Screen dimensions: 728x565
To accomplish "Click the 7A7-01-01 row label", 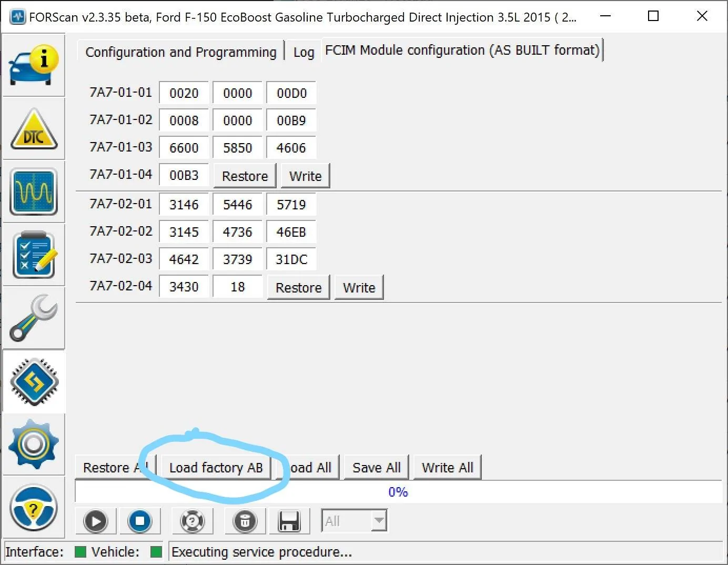I will tap(121, 92).
